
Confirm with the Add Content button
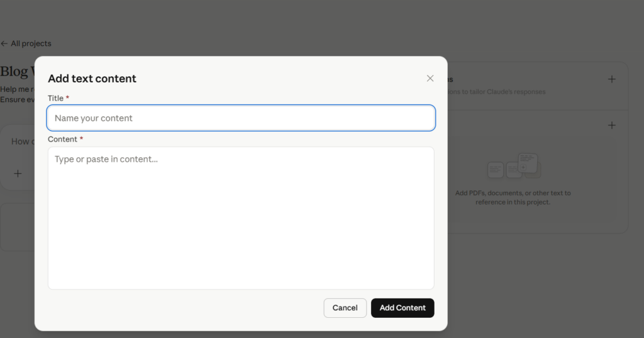(x=402, y=308)
